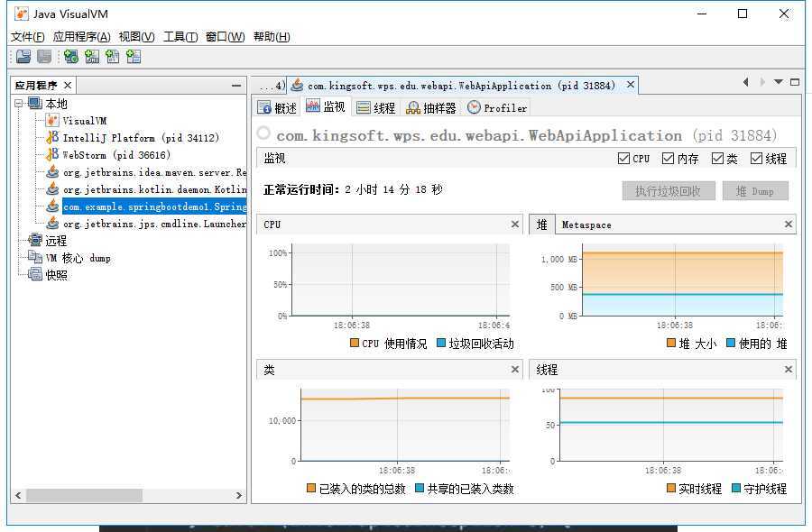Select the VisualVM application icon in tree
The image size is (812, 532).
[x=51, y=121]
